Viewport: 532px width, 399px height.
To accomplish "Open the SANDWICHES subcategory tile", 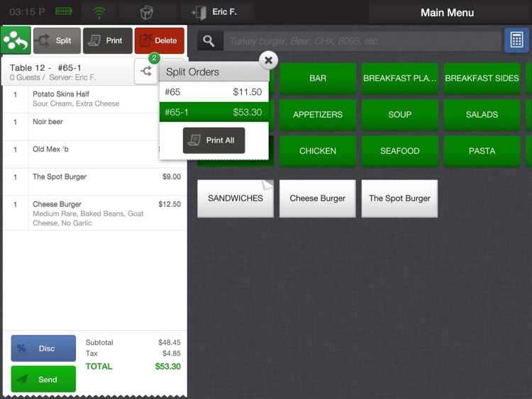I will point(235,198).
